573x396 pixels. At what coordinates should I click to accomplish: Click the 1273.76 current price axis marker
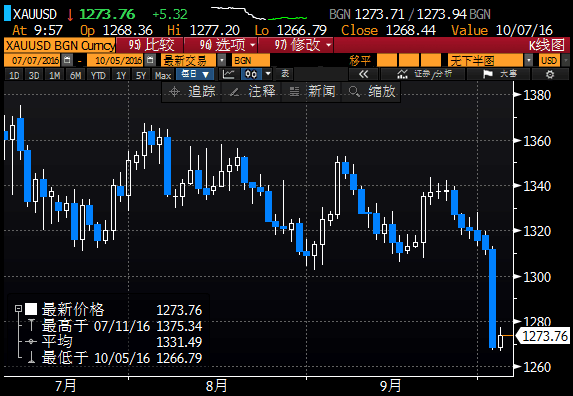point(542,336)
